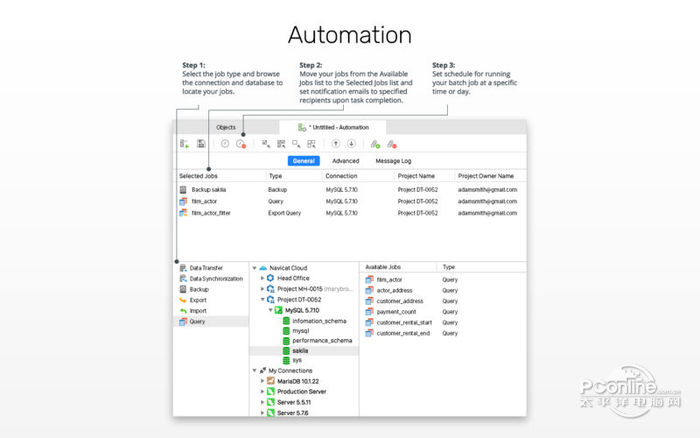Screen dimensions: 700x438
Task: Collapse the MySQL 5.7.10 connection node
Action: tap(271, 310)
